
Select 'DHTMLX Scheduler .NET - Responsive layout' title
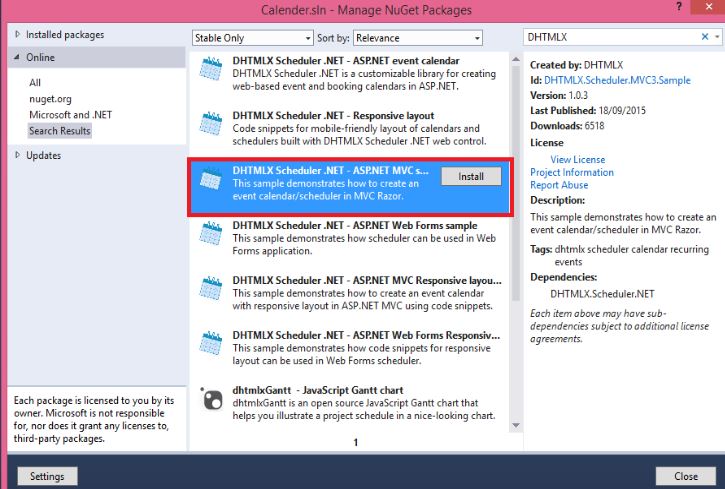333,116
